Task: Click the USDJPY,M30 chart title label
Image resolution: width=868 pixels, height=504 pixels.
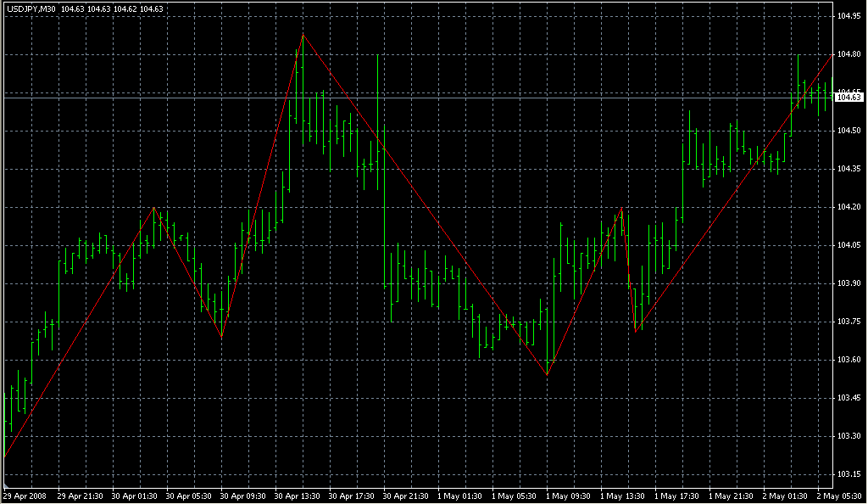Action: click(x=30, y=8)
